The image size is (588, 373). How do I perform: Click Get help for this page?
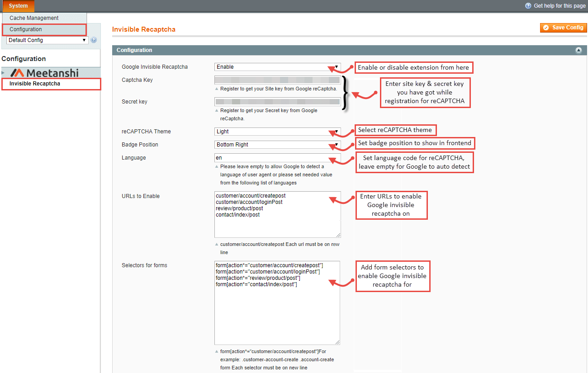point(555,6)
